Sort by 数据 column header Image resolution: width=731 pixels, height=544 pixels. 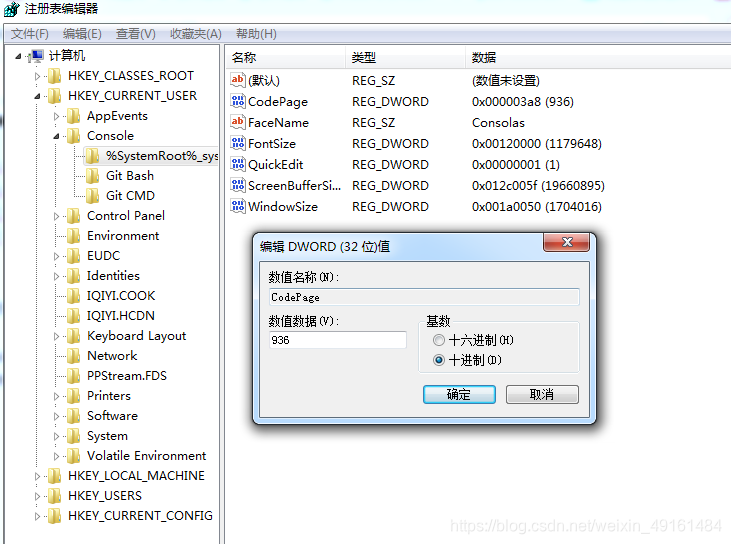tap(598, 57)
